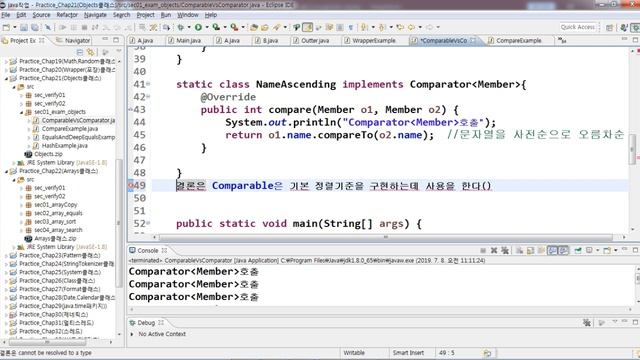Click the Project Explorer vertical scrollbar
Viewport: 640px width, 360px height.
pyautogui.click(x=119, y=223)
